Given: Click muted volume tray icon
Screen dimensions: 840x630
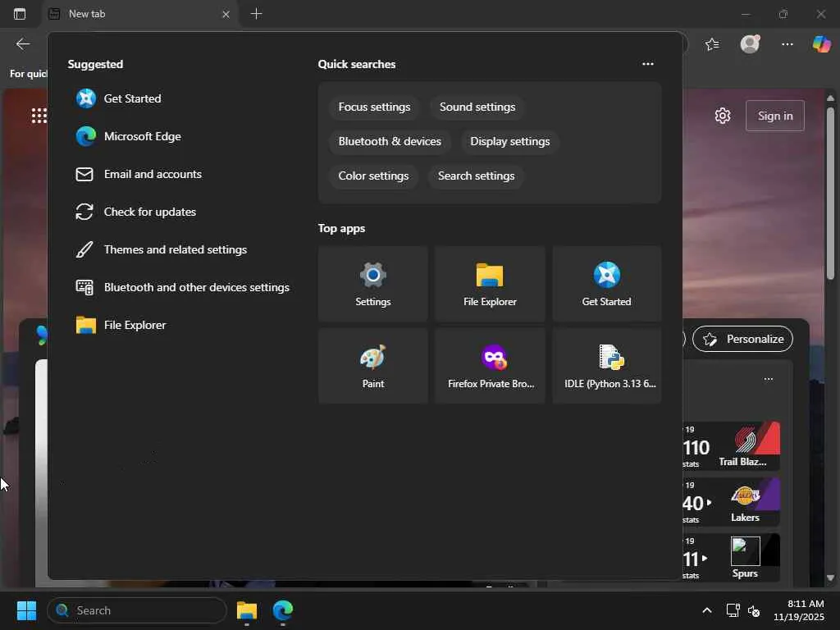Looking at the screenshot, I should coord(754,610).
